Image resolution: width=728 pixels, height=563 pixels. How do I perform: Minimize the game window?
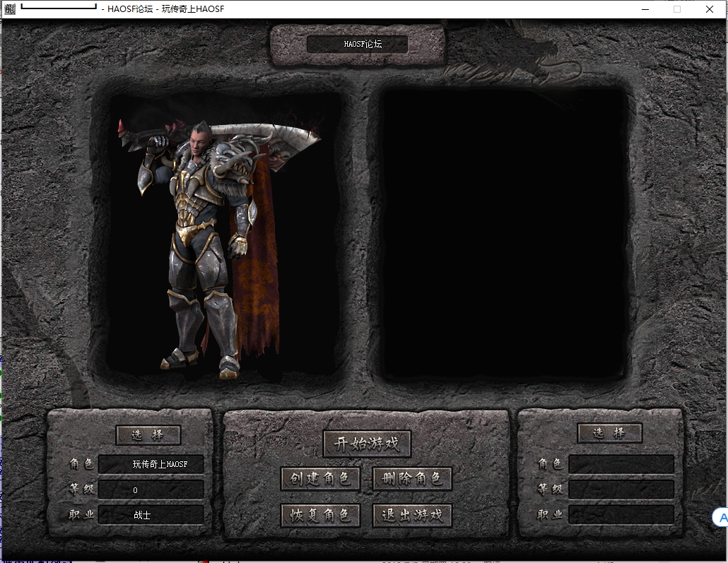click(645, 9)
